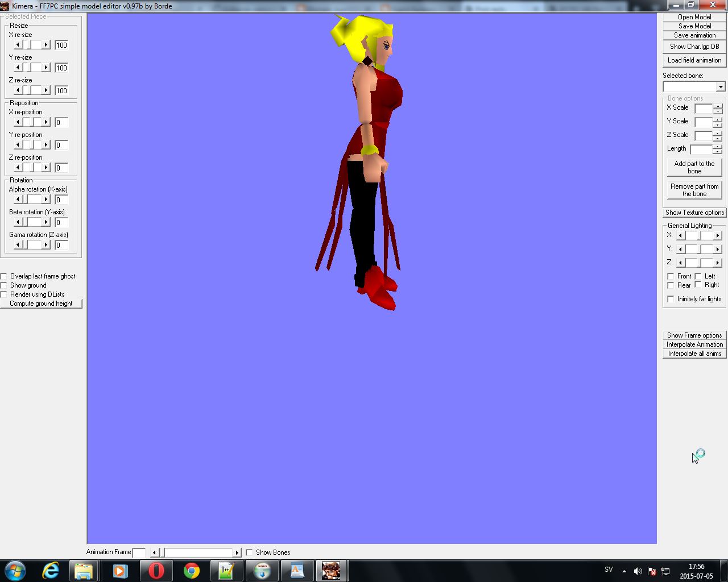Click the volume speaker tray icon
The image size is (728, 582).
(x=638, y=571)
